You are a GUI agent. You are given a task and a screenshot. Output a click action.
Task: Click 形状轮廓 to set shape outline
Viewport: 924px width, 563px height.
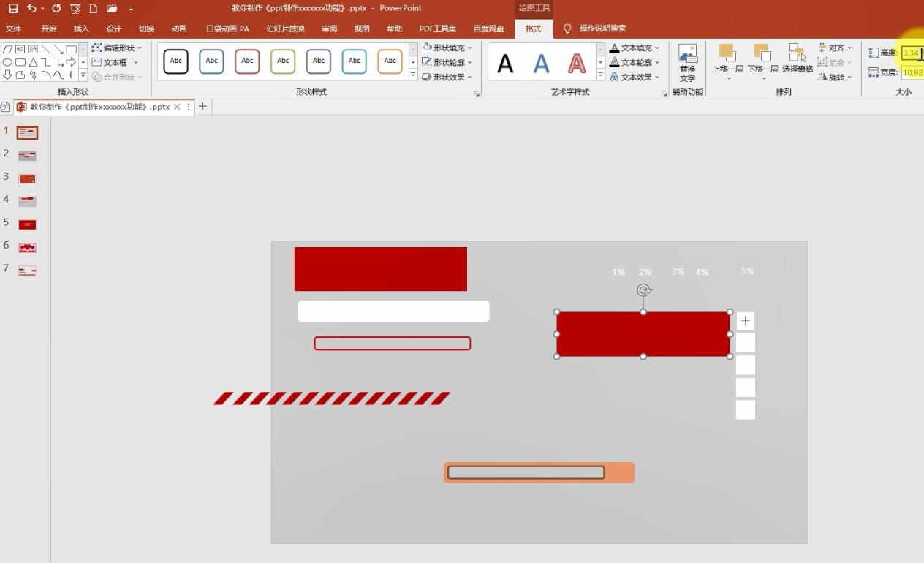[447, 61]
